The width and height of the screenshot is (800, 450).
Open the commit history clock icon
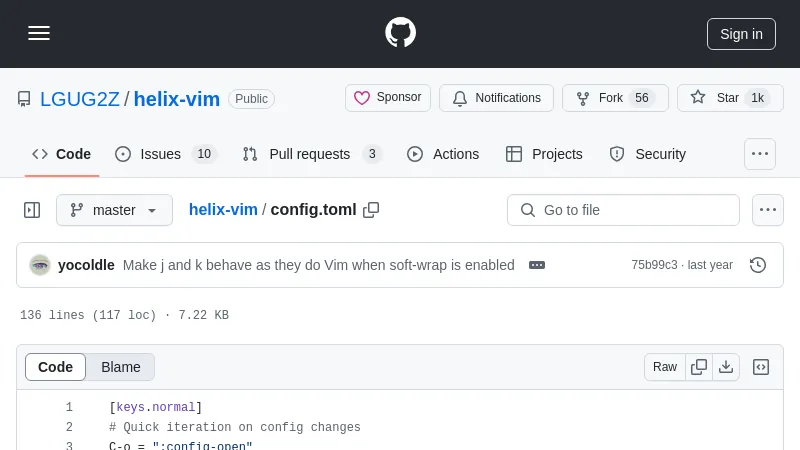tap(758, 265)
